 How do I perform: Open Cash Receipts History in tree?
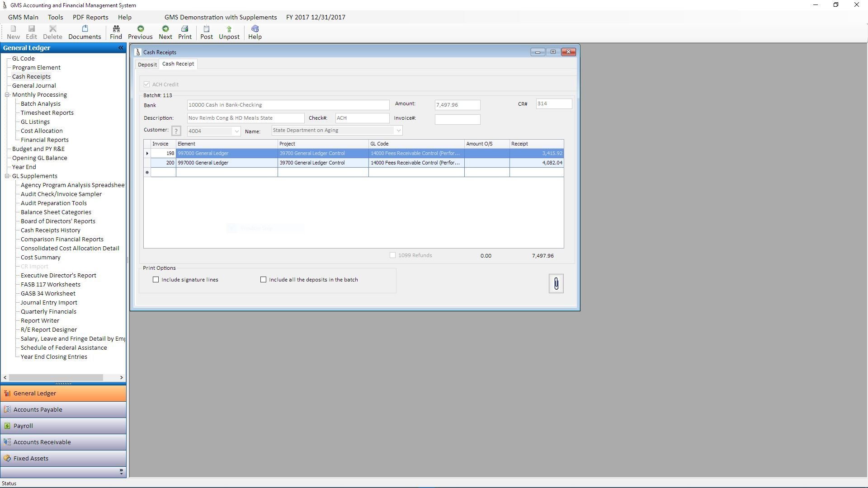tap(51, 230)
